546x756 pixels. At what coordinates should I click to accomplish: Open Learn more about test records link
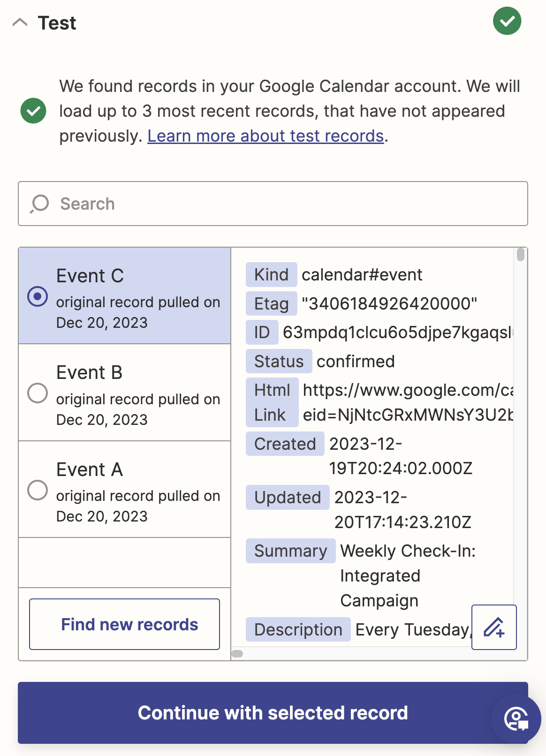point(265,136)
